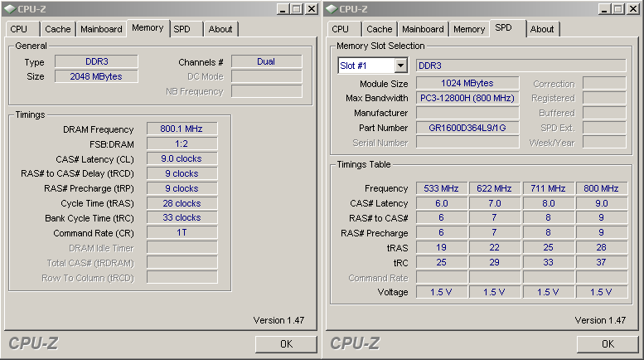Click empty Manufacturer field

coord(467,113)
